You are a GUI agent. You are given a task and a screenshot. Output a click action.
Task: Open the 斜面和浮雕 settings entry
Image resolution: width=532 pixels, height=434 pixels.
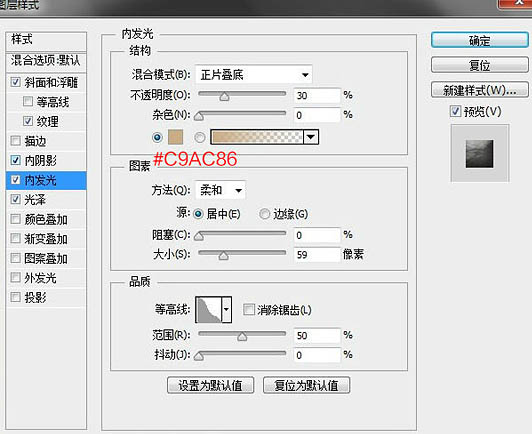coord(51,82)
